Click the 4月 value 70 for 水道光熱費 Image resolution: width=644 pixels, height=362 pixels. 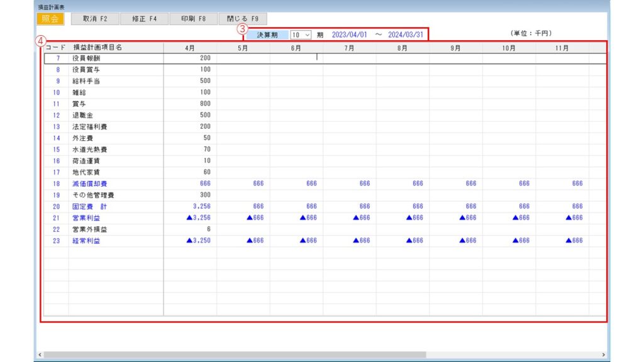(x=207, y=150)
